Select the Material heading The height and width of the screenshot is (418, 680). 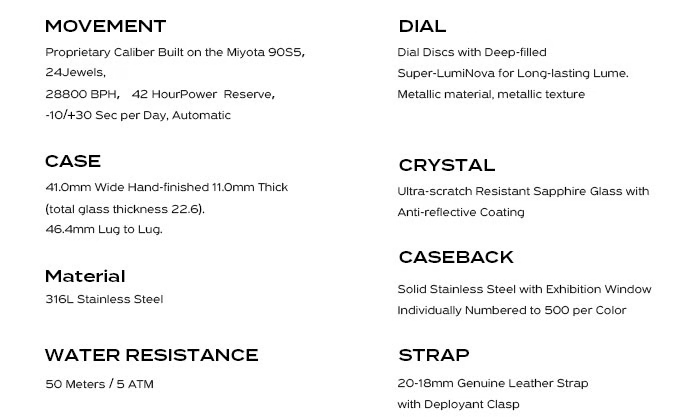[85, 276]
